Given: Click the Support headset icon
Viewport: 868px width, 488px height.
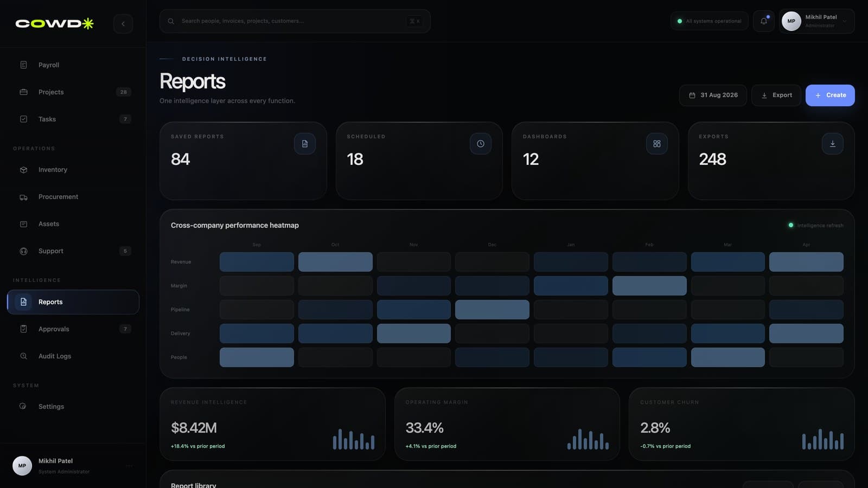Looking at the screenshot, I should [23, 251].
